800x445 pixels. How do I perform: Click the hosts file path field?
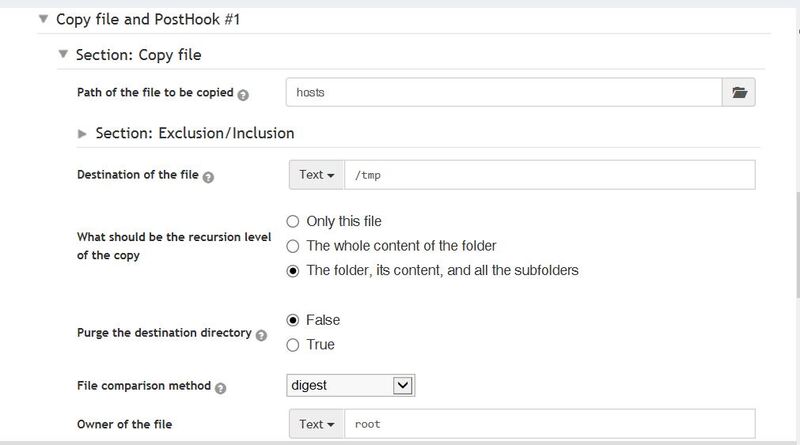[504, 92]
